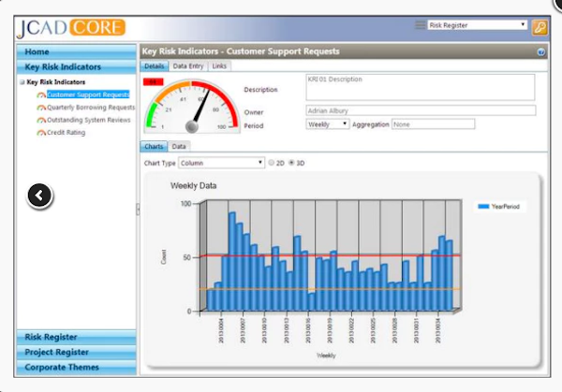The height and width of the screenshot is (392, 562).
Task: Open the Period Weekly dropdown
Action: coord(328,123)
